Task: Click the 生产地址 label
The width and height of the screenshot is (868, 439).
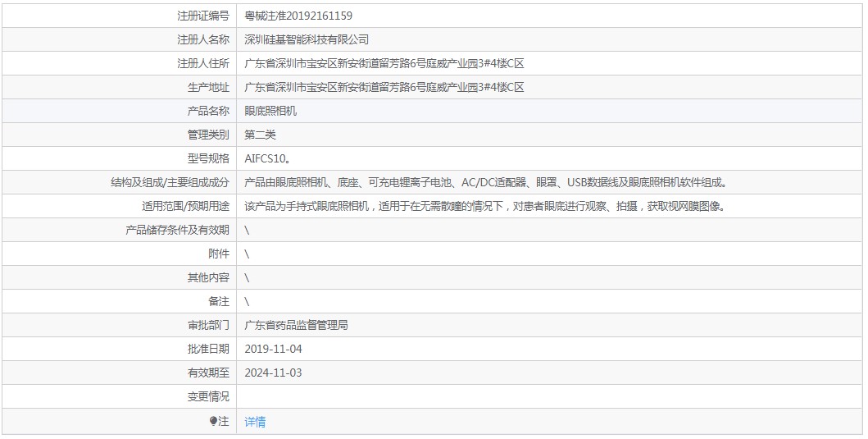Action: pyautogui.click(x=208, y=88)
